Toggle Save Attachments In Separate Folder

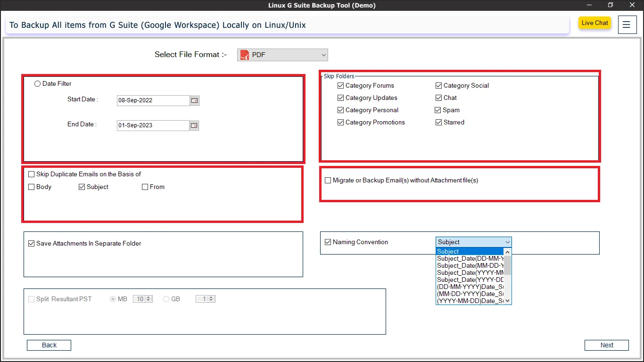[x=32, y=244]
